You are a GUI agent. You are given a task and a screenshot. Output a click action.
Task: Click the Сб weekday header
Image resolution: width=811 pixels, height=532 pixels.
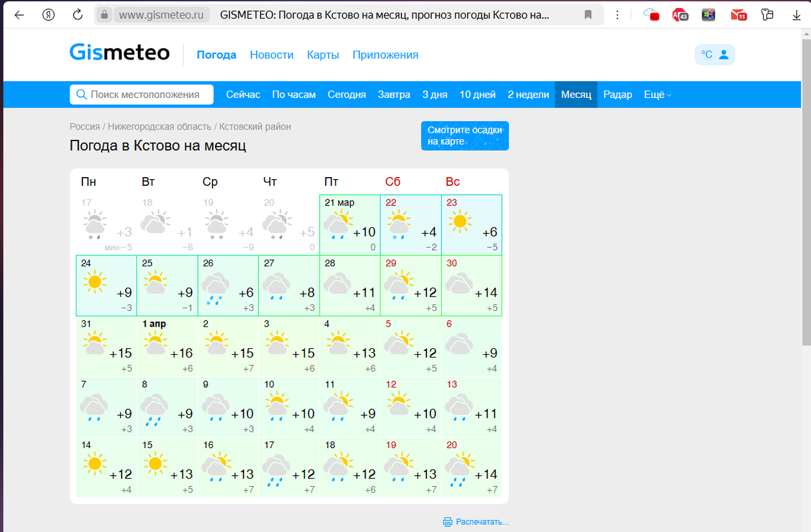(393, 182)
